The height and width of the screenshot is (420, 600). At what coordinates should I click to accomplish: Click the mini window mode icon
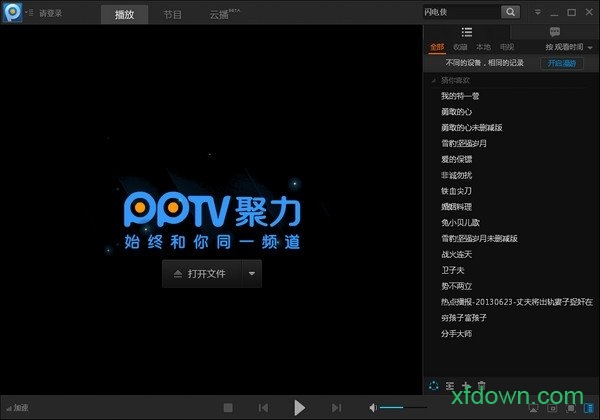click(x=552, y=408)
